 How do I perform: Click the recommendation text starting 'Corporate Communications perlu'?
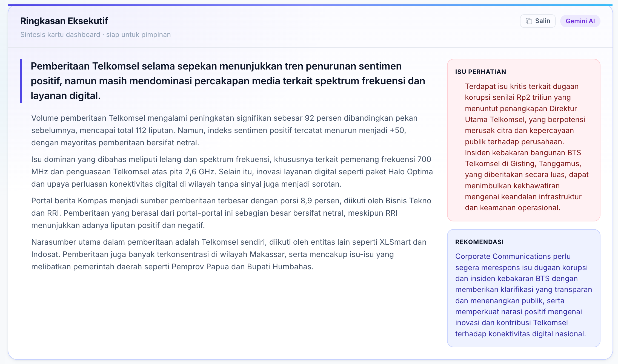click(523, 295)
